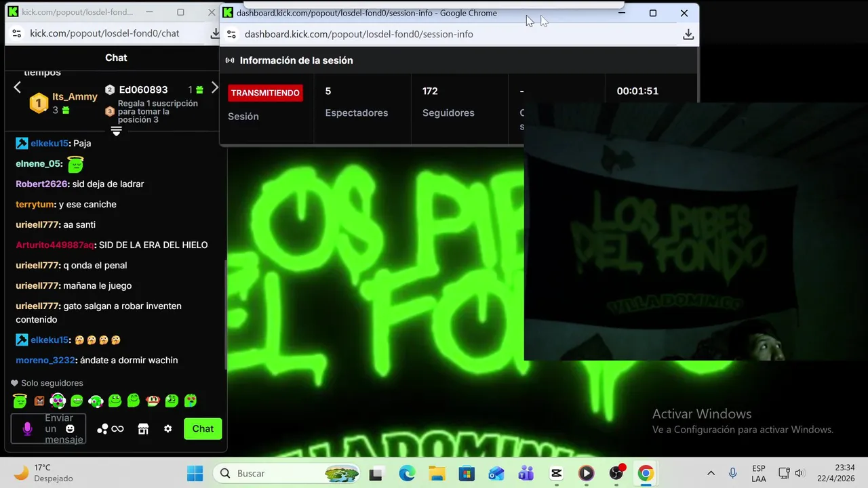Open the media player icon in taskbar
This screenshot has height=488, width=868.
(586, 473)
